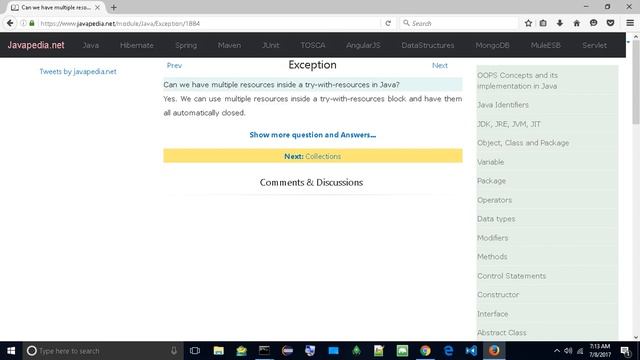Open JDK, JRE, JVM, JIT sidebar link
The height and width of the screenshot is (360, 640).
tap(509, 124)
